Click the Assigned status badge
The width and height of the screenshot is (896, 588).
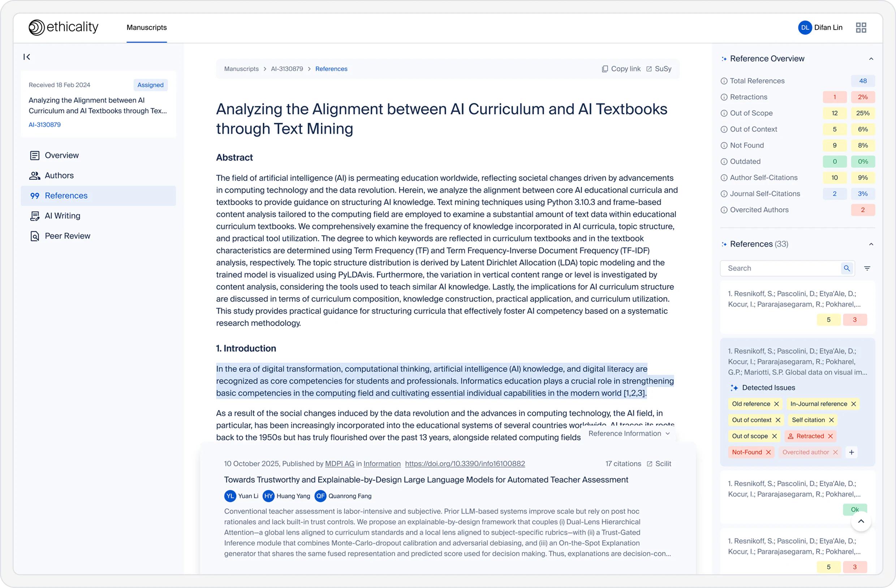[151, 85]
